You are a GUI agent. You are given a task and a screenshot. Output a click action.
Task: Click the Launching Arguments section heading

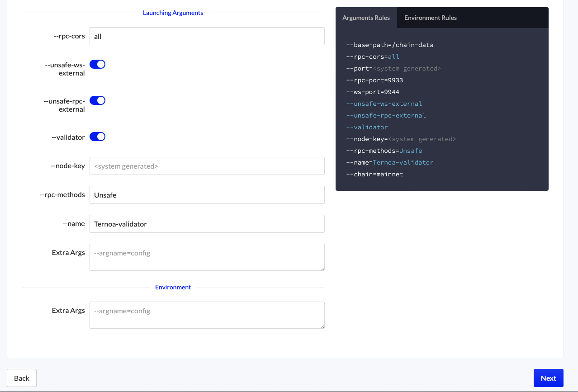tap(173, 13)
